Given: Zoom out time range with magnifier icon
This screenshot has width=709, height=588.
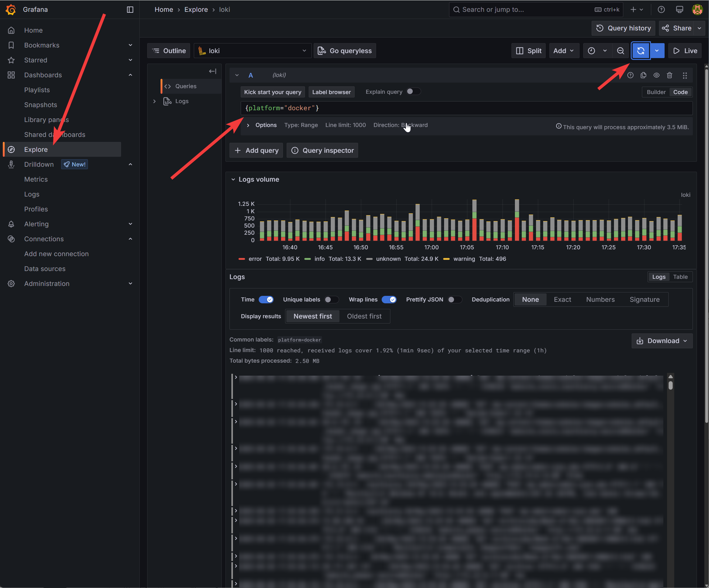Looking at the screenshot, I should [620, 51].
